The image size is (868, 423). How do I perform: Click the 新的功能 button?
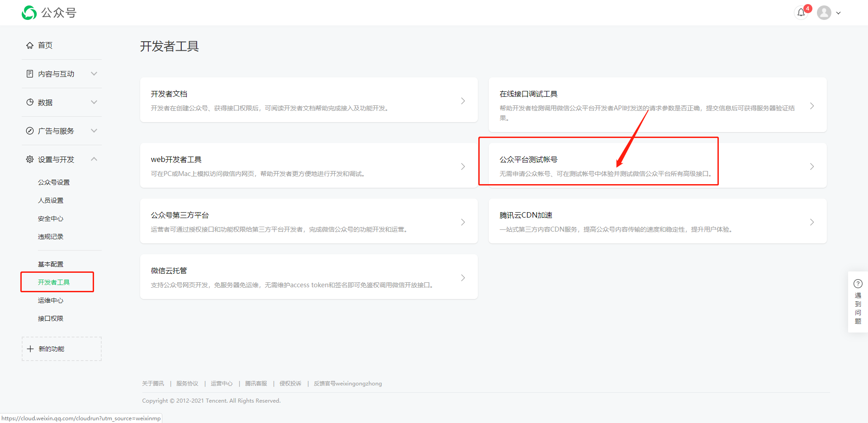click(61, 349)
